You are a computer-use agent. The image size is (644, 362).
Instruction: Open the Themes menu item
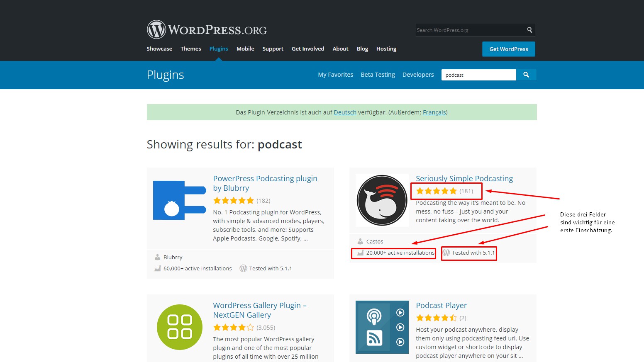(190, 49)
